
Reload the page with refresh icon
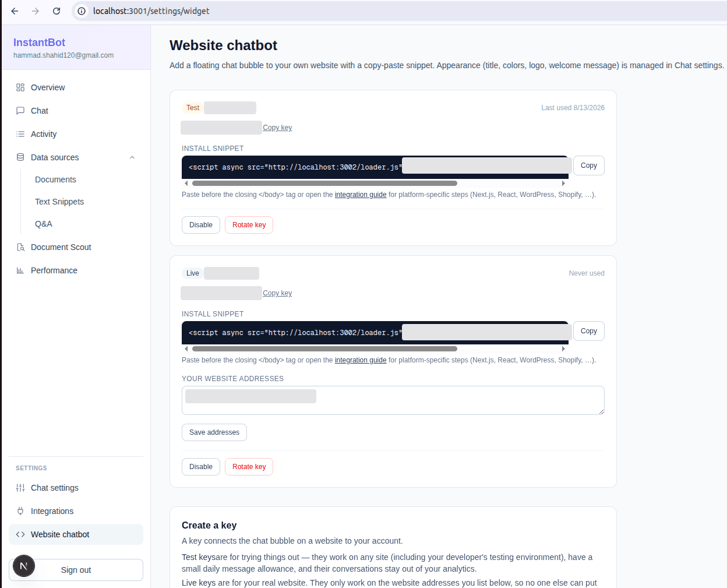(57, 11)
